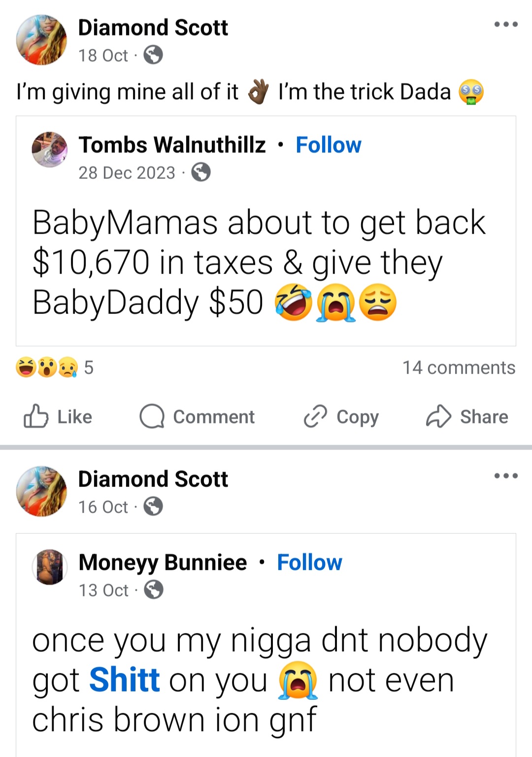Click public globe icon beside 18 Oct
The height and width of the screenshot is (757, 532).
pyautogui.click(x=153, y=55)
